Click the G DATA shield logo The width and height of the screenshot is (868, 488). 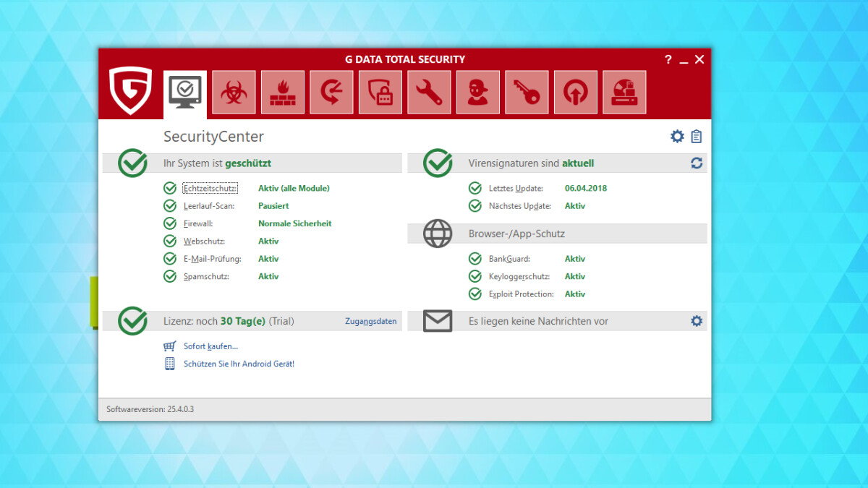[130, 91]
